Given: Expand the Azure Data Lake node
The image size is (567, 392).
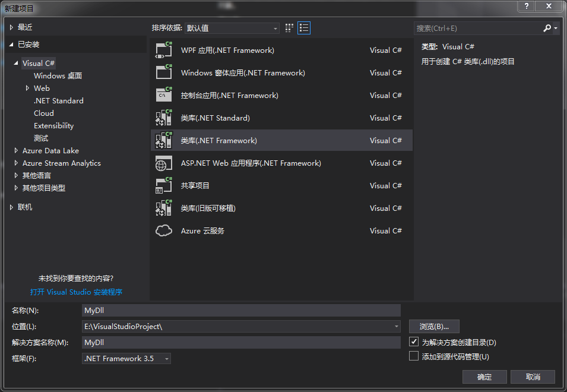Looking at the screenshot, I should pyautogui.click(x=16, y=150).
